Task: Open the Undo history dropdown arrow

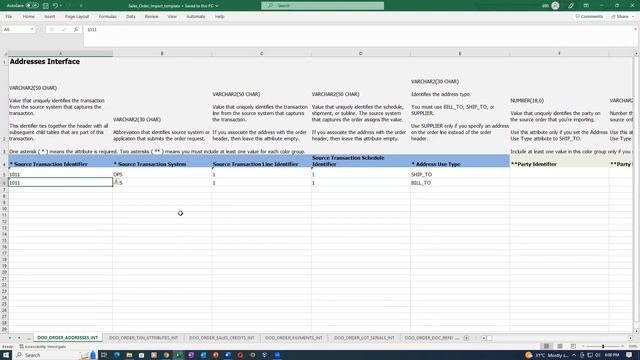Action: point(61,6)
